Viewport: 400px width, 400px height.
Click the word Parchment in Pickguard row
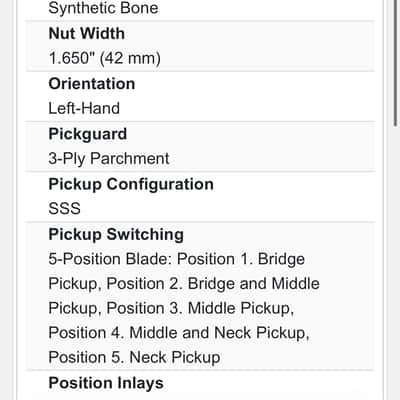click(130, 159)
